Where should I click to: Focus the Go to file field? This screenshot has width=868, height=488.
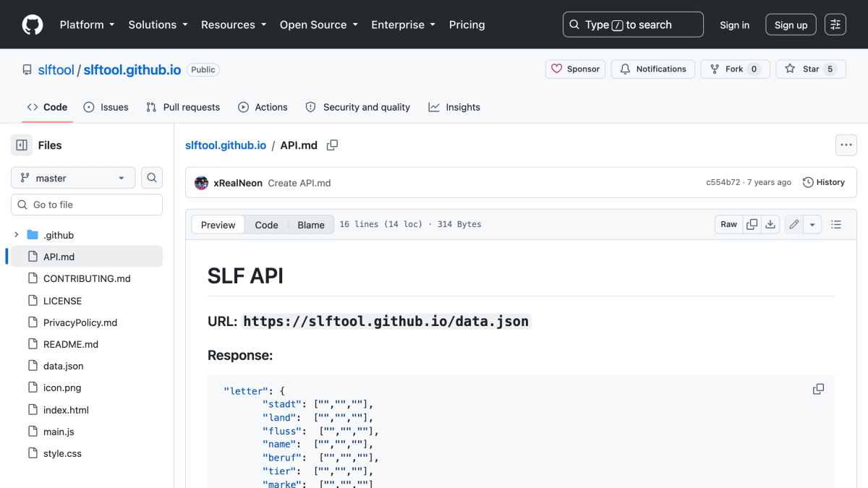coord(87,205)
